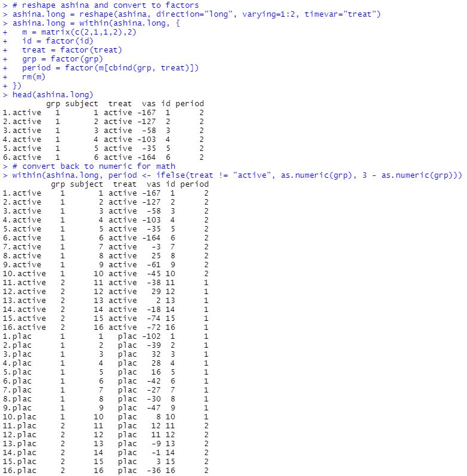Viewport: 467px width, 476px height.
Task: Click the 1.plac row label
Action: [17, 336]
